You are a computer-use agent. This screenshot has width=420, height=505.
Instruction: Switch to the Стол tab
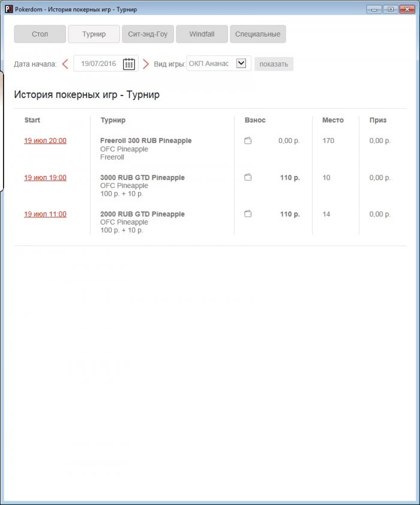(x=40, y=34)
